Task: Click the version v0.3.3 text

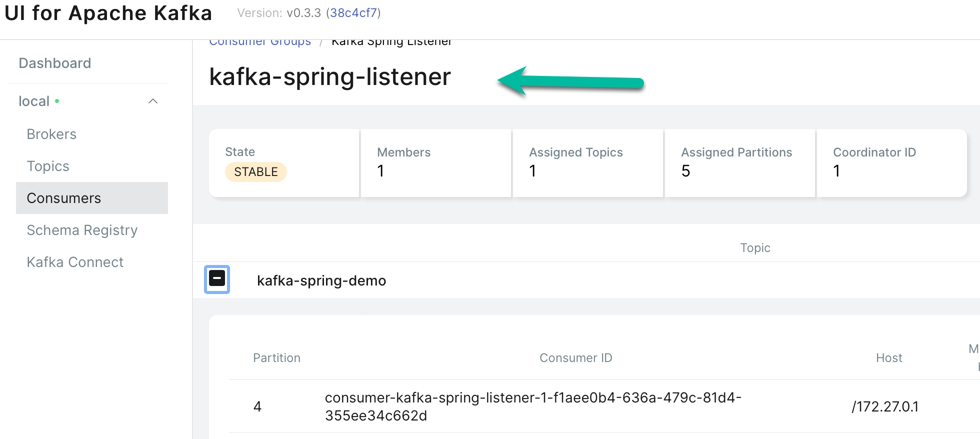Action: 303,13
